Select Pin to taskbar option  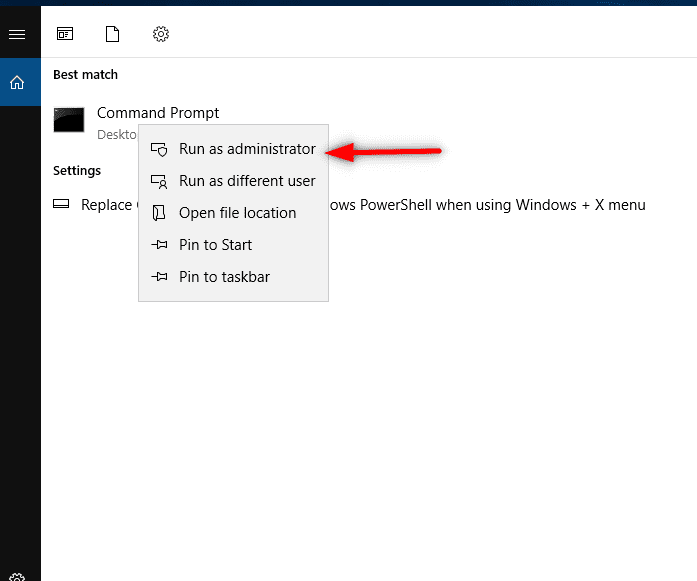point(224,277)
